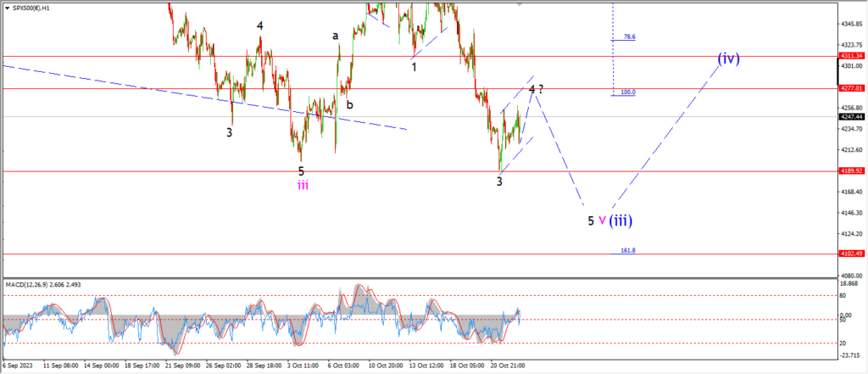868x374 pixels.
Task: Click the '3 Oct 11:00' time axis marker
Action: pos(303,366)
